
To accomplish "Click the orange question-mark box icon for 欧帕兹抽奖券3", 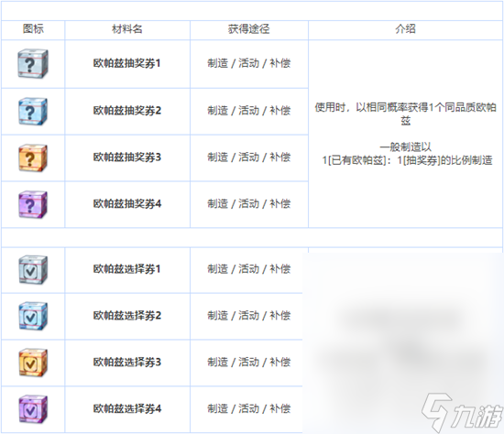I will coord(33,157).
